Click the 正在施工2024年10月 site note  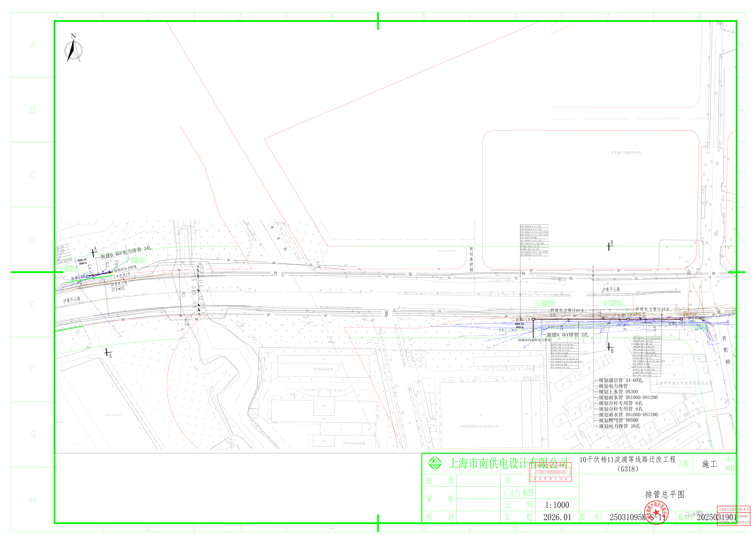point(626,152)
